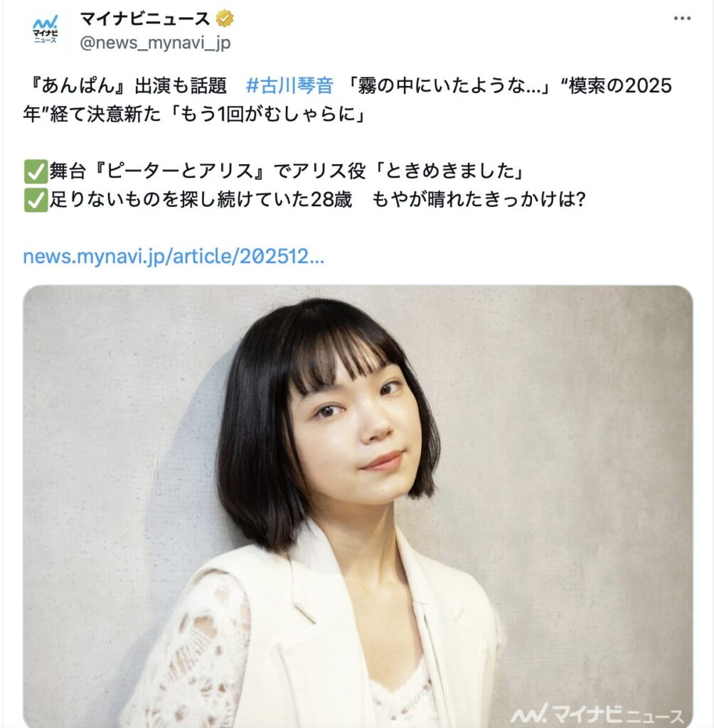Click the マイナビニュース account name

coord(145,19)
